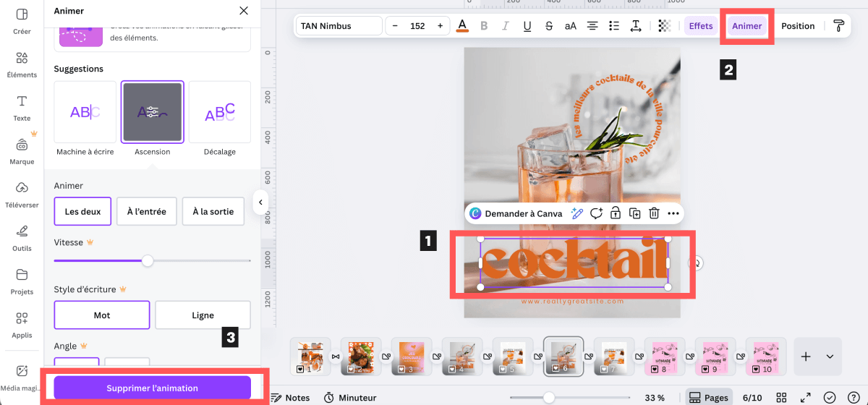Collapse the side panel with arrow

pos(260,202)
